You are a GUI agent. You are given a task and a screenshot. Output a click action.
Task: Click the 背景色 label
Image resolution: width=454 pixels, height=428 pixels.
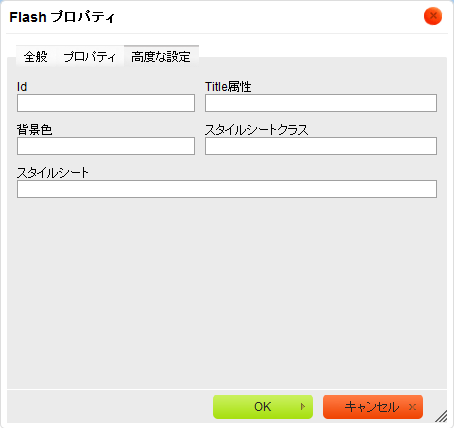[x=35, y=130]
